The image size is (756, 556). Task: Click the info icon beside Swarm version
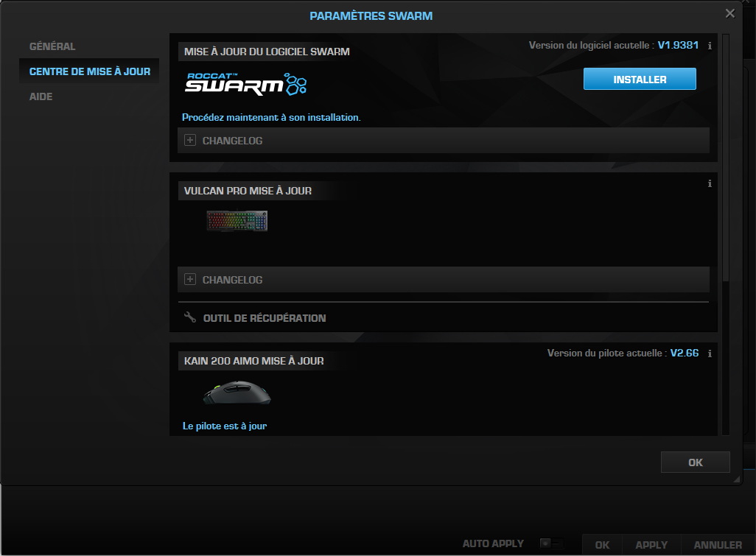click(709, 45)
